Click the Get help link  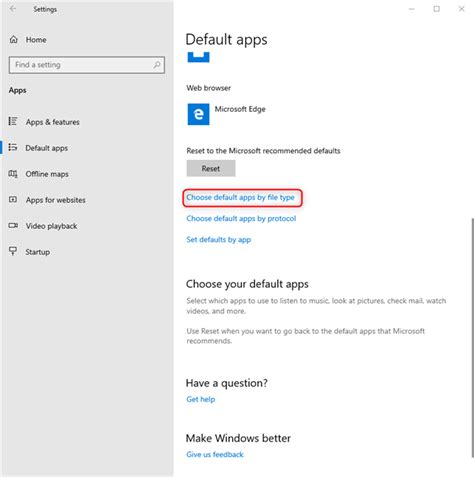coord(200,399)
